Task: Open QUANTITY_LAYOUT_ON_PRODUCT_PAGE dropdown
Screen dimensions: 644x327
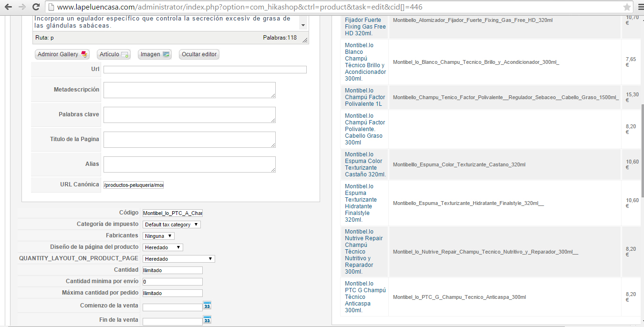Action: [179, 259]
